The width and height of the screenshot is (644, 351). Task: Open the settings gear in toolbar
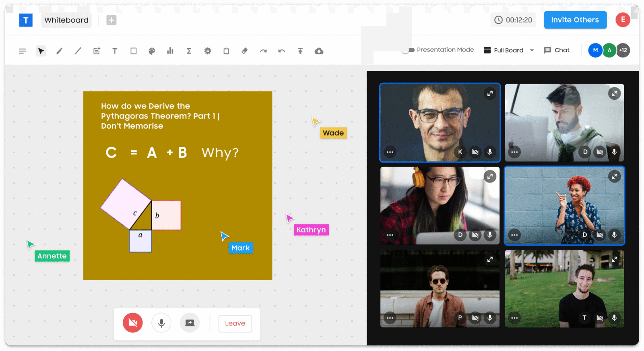(208, 51)
